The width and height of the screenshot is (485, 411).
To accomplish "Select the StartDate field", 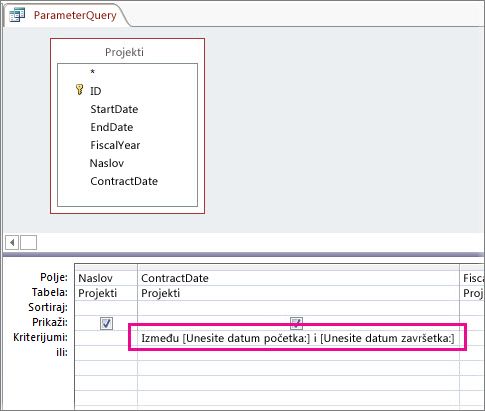I will coord(114,109).
